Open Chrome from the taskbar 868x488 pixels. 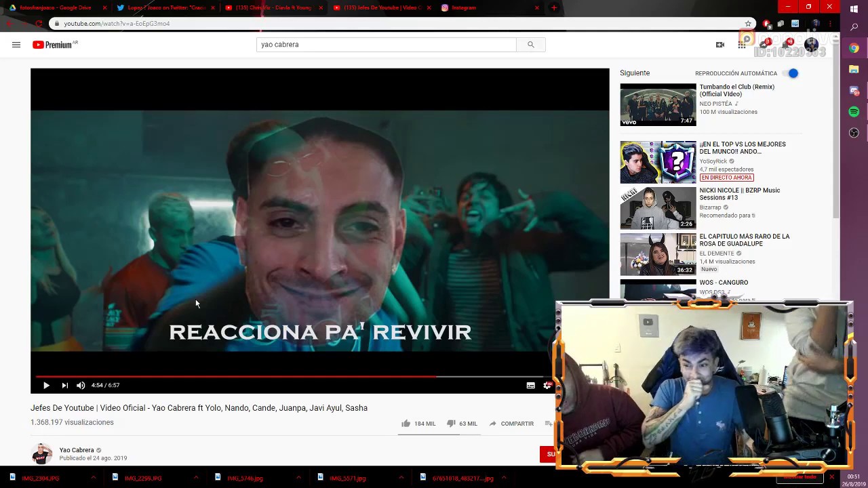click(854, 48)
